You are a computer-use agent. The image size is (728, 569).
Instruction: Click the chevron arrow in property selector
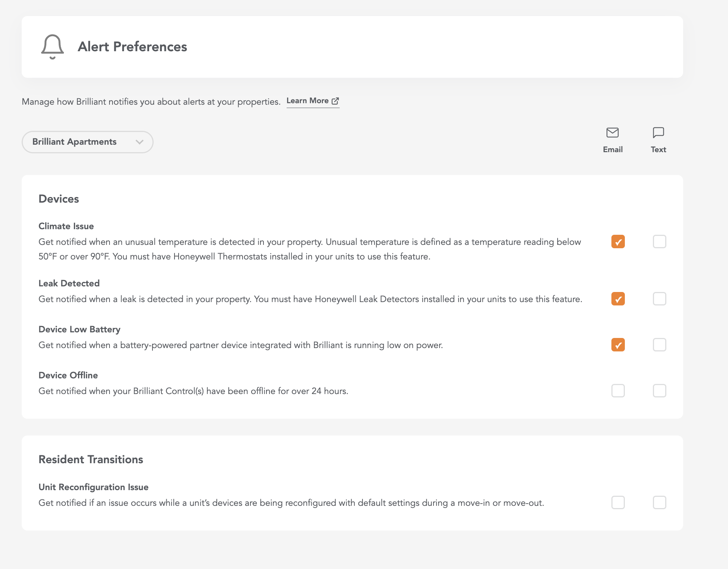[139, 142]
